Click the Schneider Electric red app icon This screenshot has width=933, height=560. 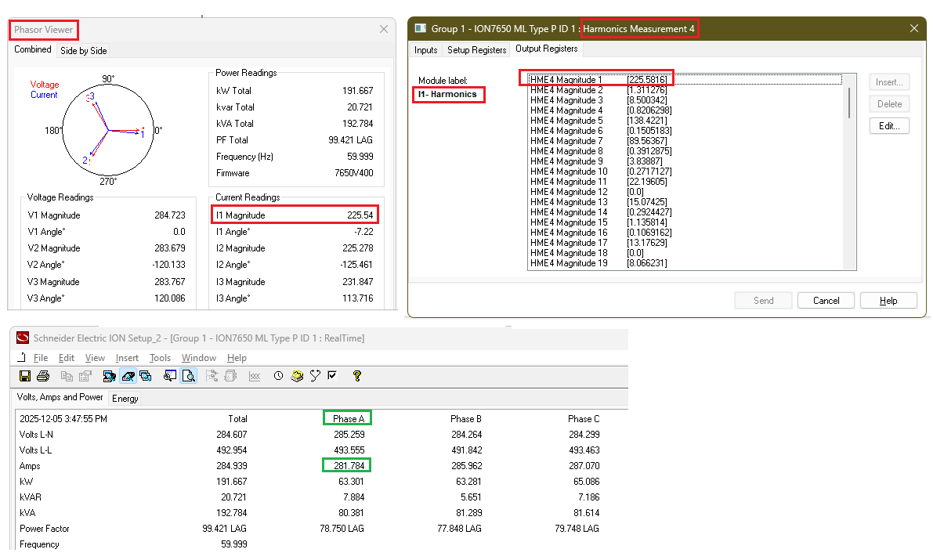23,338
